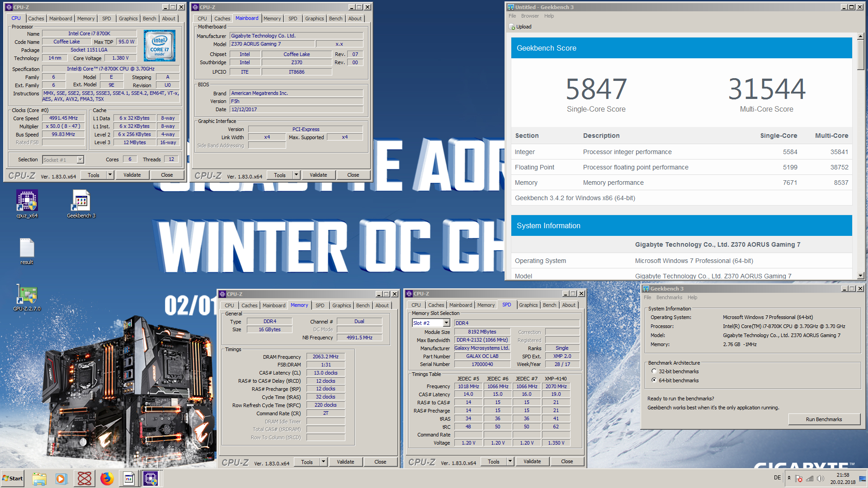
Task: Click the Show Desktop tray icon
Action: (x=862, y=478)
